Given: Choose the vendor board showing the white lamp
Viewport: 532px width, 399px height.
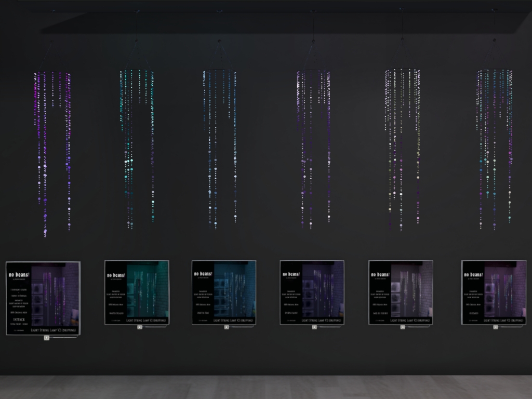Looking at the screenshot, I should pos(401,292).
